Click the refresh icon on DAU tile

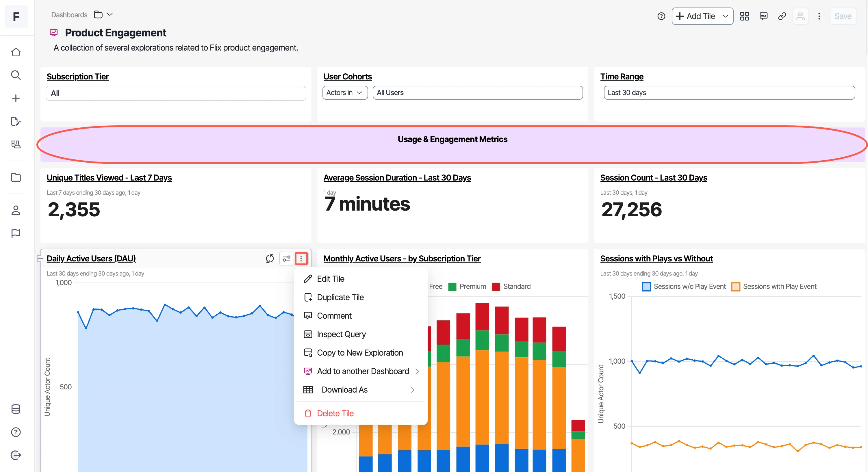pyautogui.click(x=270, y=259)
